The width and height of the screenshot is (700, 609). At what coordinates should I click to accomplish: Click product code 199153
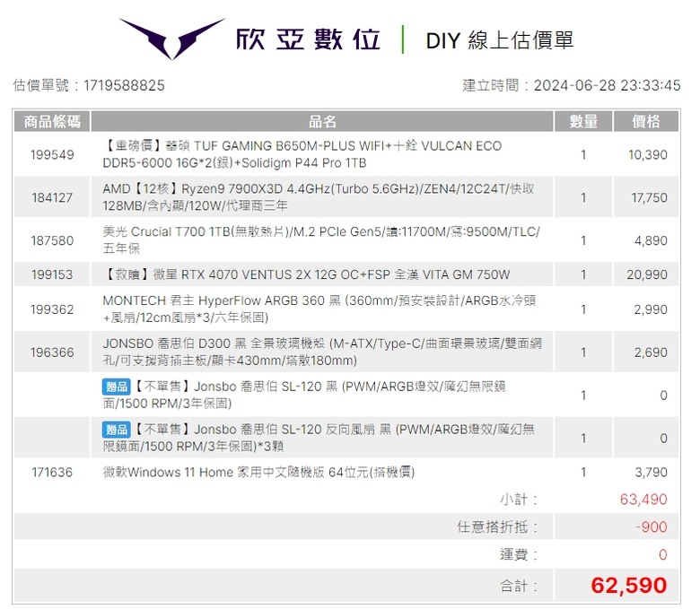[52, 274]
